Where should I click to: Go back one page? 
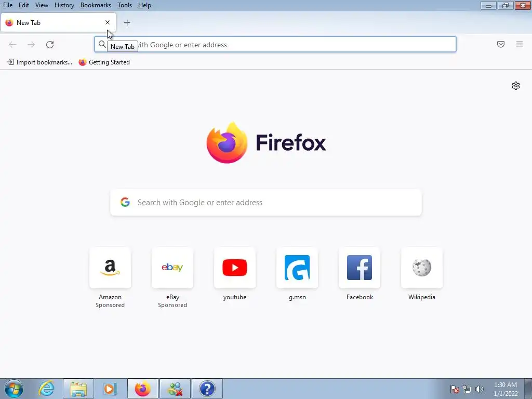click(x=12, y=45)
